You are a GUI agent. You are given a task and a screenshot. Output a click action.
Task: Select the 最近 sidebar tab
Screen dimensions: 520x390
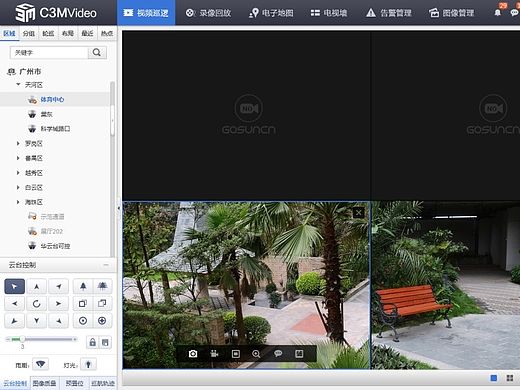[x=87, y=33]
